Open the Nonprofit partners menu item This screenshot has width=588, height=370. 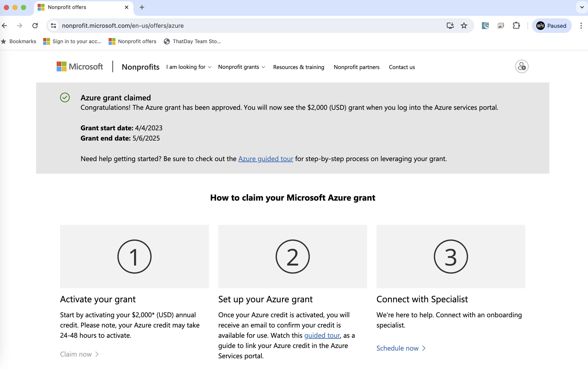tap(356, 67)
